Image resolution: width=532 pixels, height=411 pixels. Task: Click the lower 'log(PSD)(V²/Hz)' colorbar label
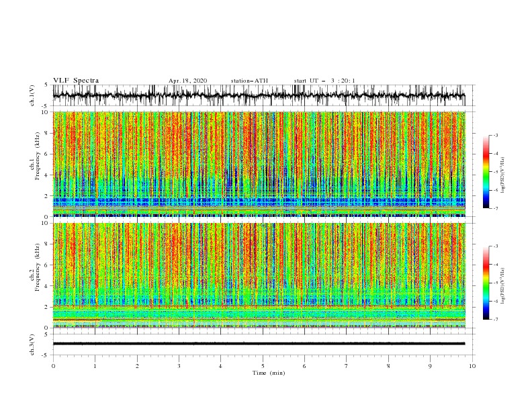[503, 286]
